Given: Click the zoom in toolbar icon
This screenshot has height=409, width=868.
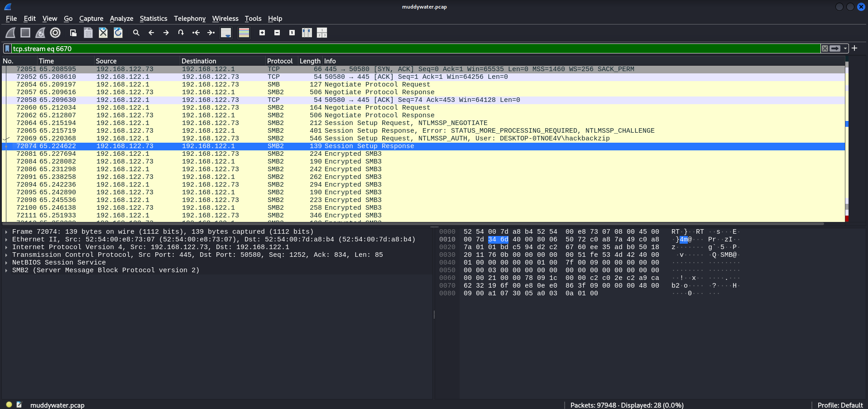Looking at the screenshot, I should coord(262,33).
